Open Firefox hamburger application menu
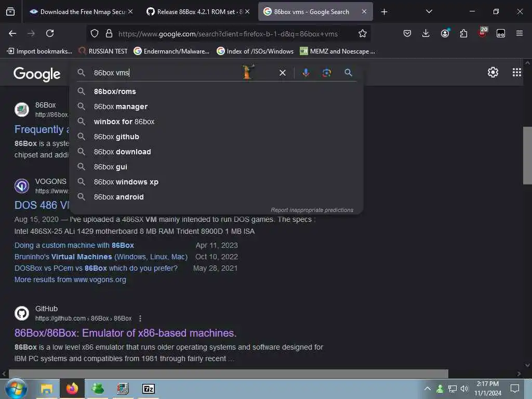The width and height of the screenshot is (532, 399). tap(520, 33)
